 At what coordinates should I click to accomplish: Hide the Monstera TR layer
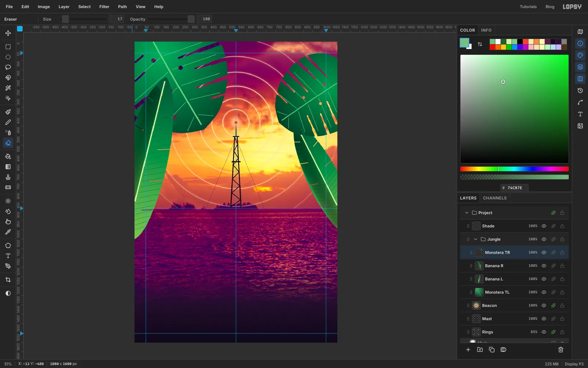[x=544, y=252]
